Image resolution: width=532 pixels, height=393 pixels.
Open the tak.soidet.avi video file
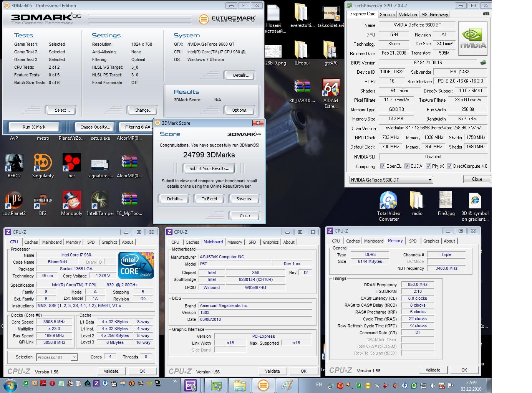coord(331,16)
